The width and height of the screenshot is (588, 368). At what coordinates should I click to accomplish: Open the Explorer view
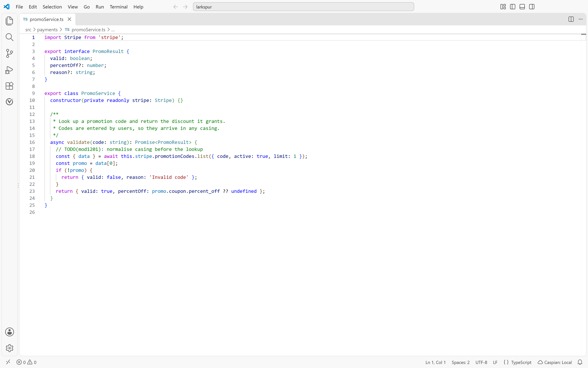9,21
